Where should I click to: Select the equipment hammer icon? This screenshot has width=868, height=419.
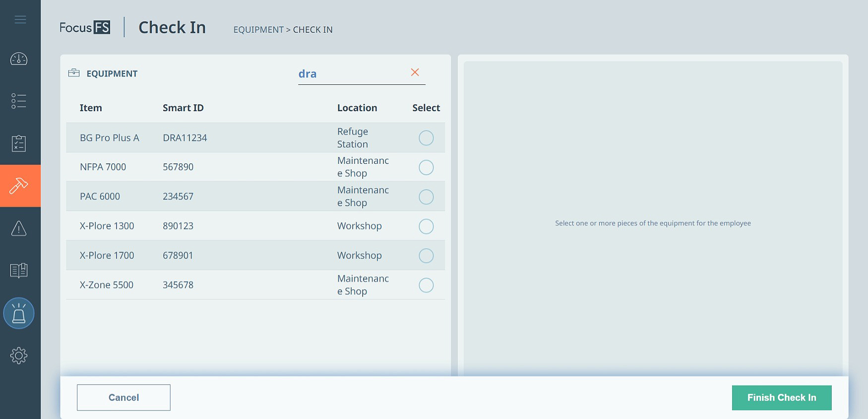(x=19, y=186)
